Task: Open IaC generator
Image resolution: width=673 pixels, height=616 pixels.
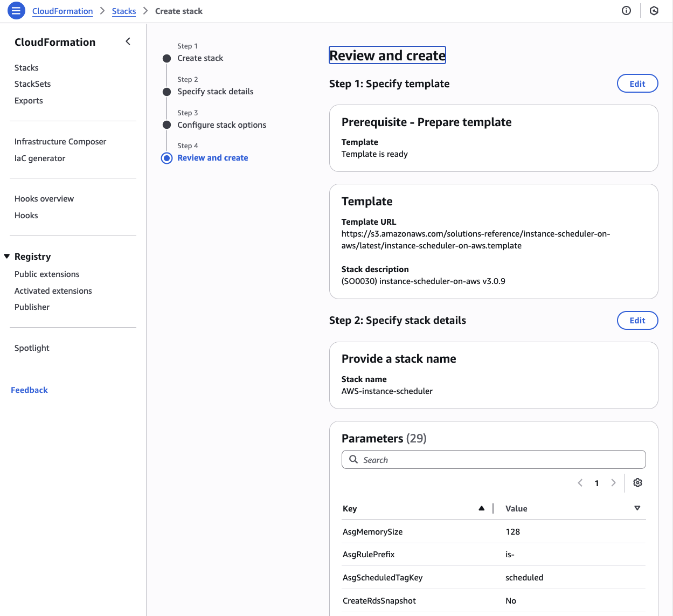Action: 40,158
